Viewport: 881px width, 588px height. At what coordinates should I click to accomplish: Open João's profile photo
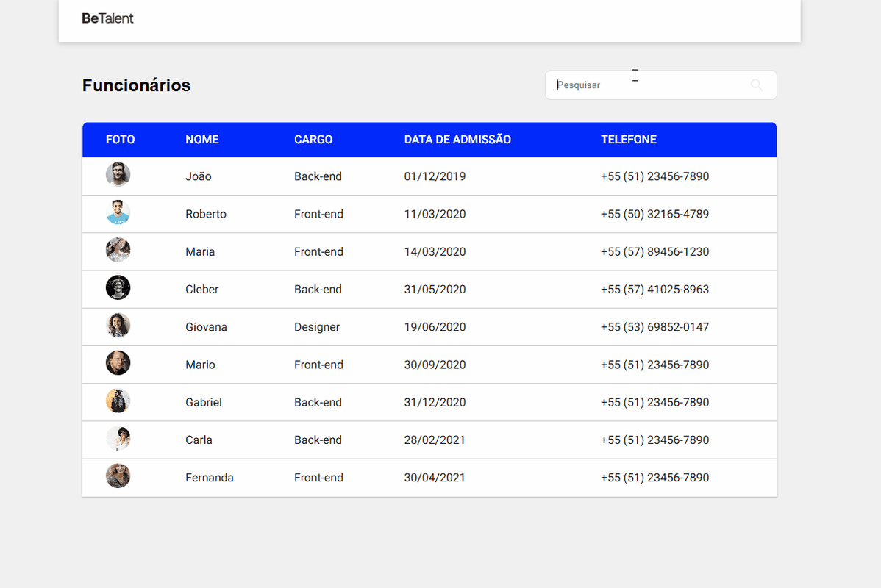[118, 175]
